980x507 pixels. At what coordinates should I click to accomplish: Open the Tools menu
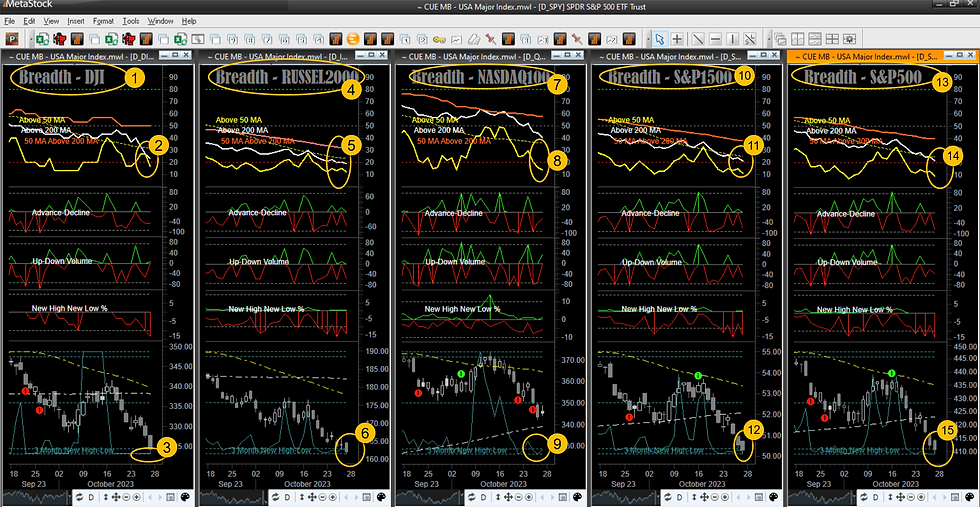(131, 21)
